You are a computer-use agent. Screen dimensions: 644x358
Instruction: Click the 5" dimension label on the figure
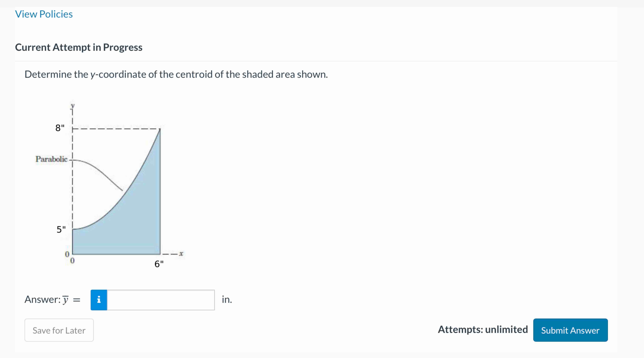[61, 229]
